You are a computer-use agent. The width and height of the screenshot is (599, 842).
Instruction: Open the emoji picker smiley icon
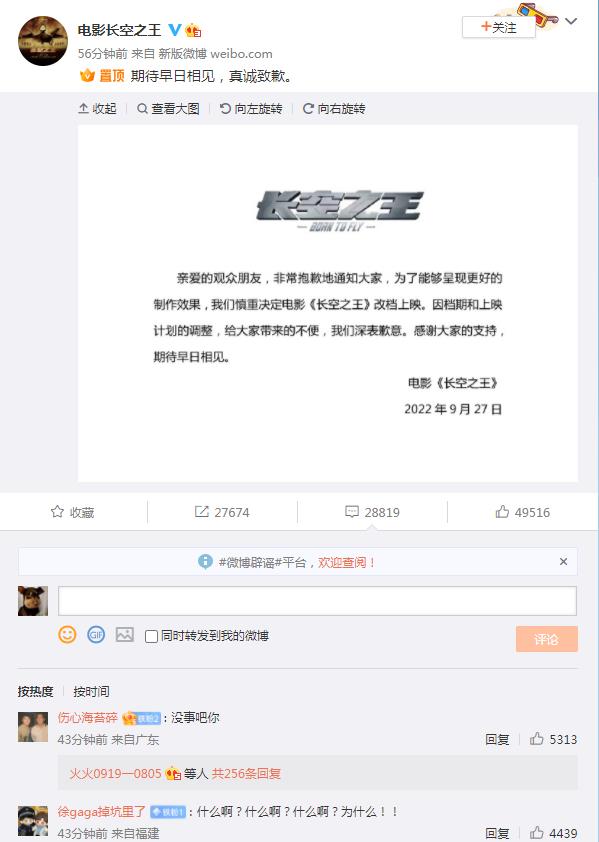67,635
